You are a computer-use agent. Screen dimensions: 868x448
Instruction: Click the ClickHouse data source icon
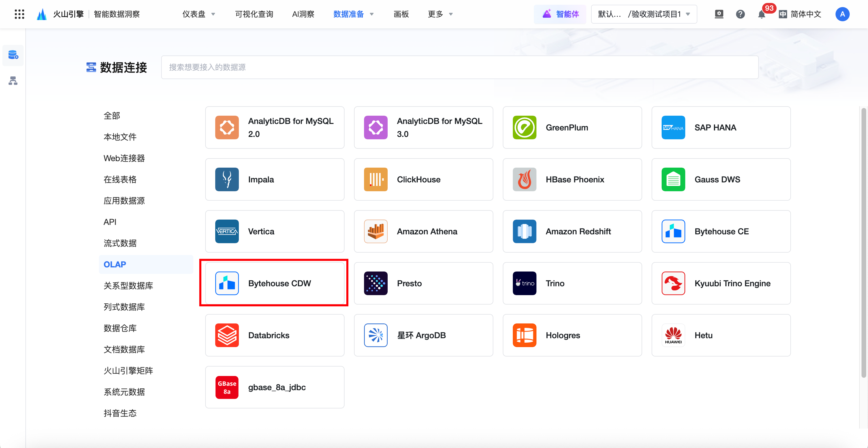pos(375,179)
